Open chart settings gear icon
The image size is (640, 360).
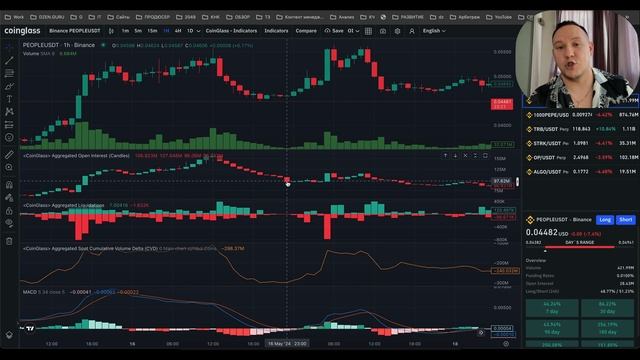[x=397, y=31]
